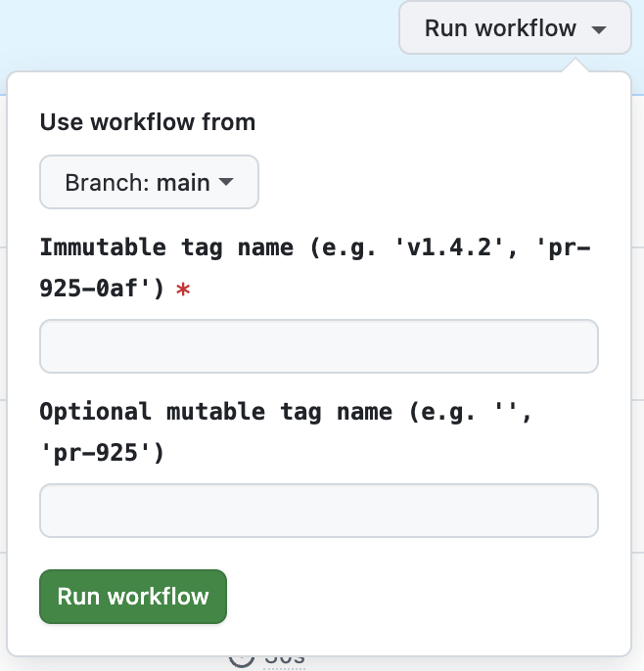The image size is (644, 671).
Task: Click the clock duration icon below the popup
Action: click(x=242, y=661)
